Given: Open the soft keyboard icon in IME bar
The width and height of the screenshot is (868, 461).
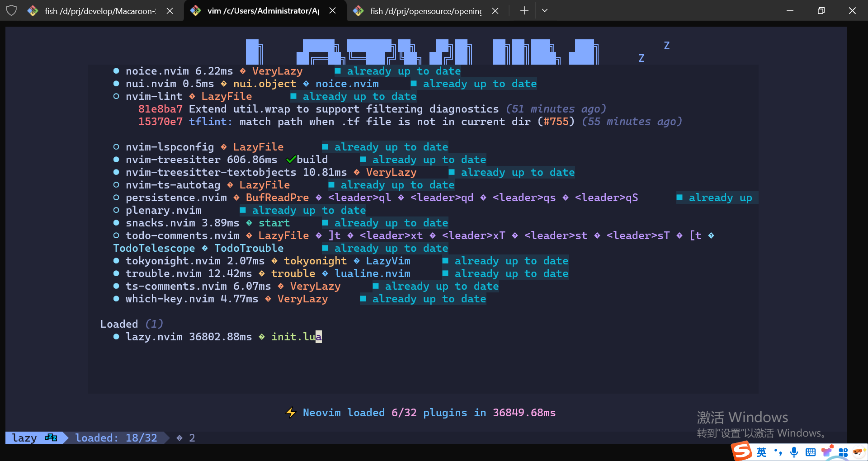Looking at the screenshot, I should tap(811, 452).
